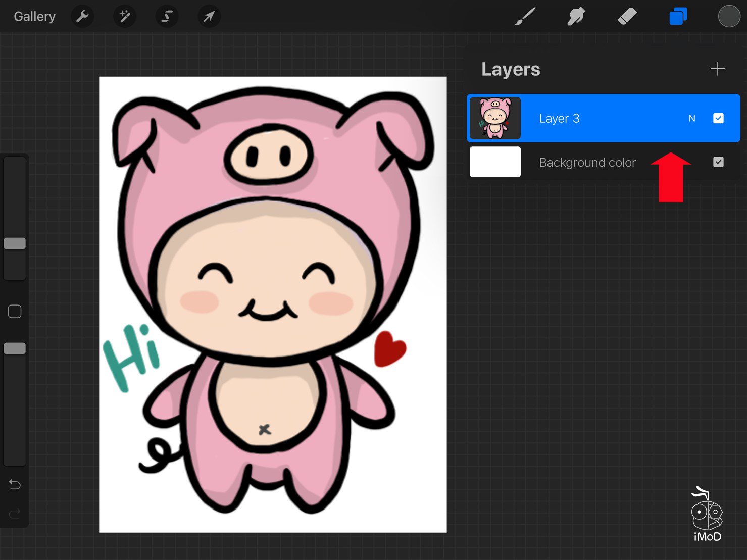747x560 pixels.
Task: Open the Adjustments magic wand menu
Action: pos(124,17)
